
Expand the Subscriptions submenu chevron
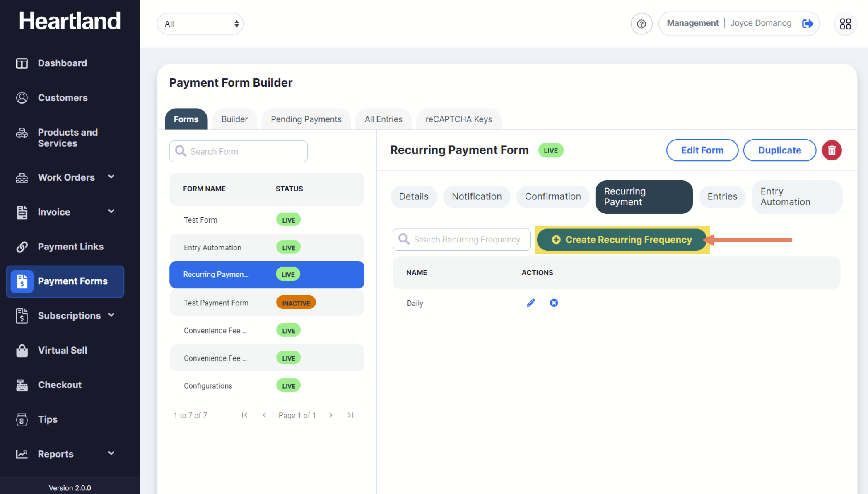click(111, 315)
